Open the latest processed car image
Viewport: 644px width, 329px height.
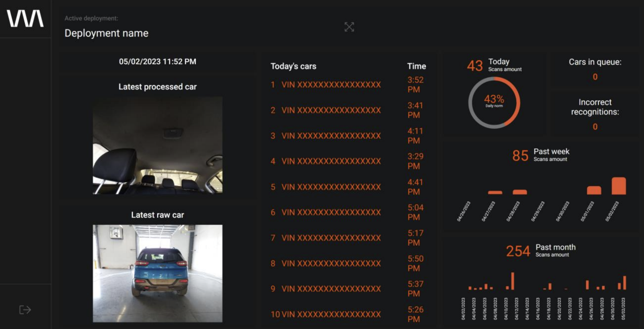(157, 145)
